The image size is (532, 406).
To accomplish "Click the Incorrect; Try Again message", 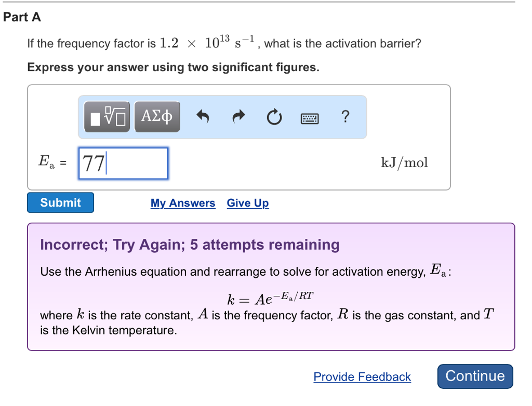I will tap(189, 244).
